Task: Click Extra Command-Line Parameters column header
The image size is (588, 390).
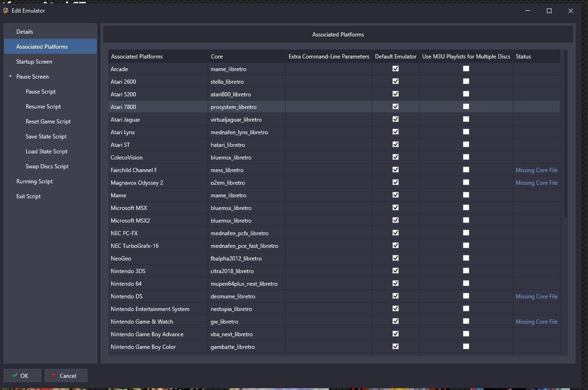Action: click(x=329, y=57)
